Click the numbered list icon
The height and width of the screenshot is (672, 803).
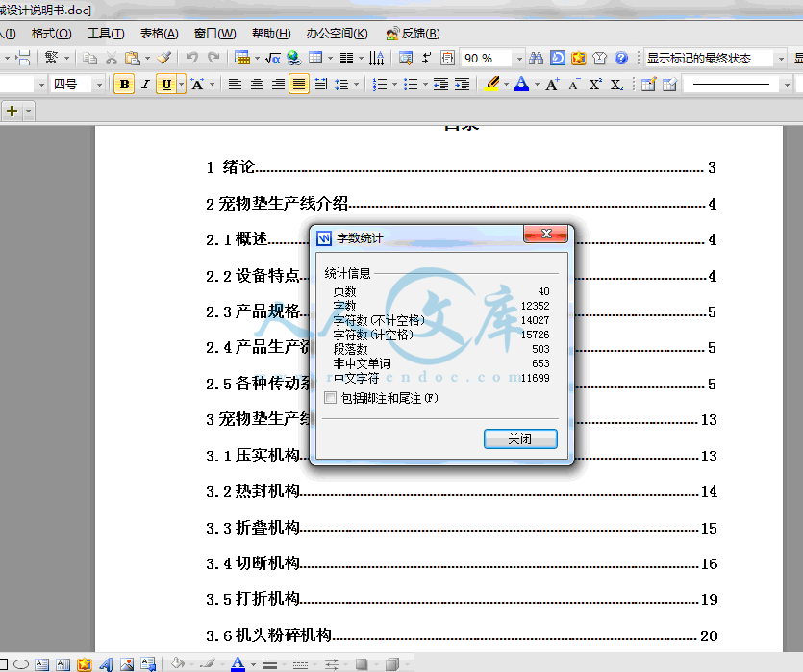coord(380,85)
